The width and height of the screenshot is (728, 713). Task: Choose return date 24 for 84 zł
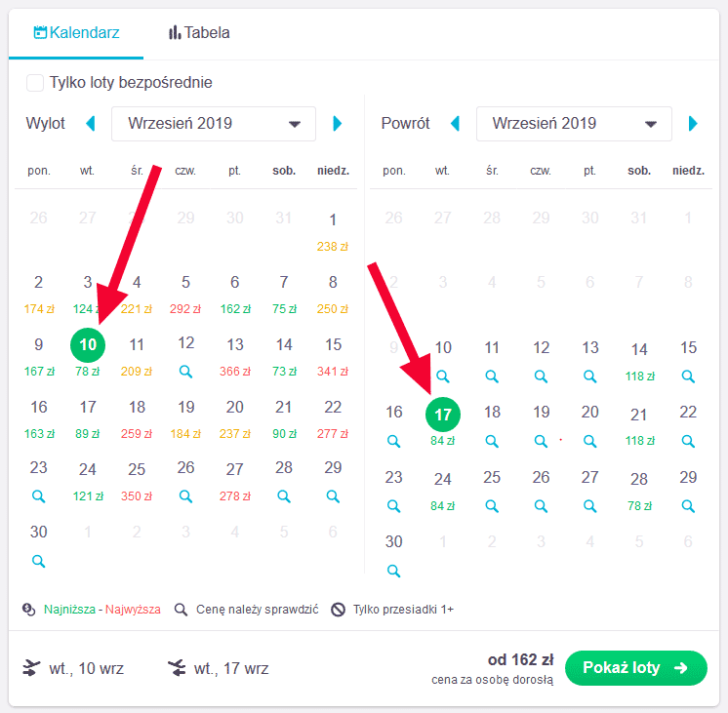443,492
